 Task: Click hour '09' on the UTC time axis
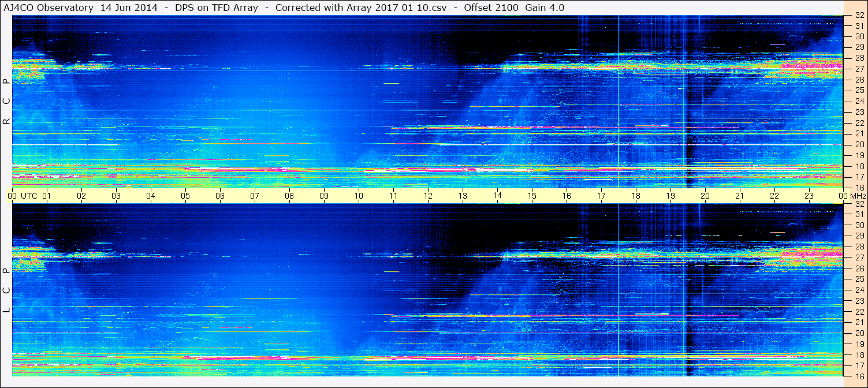(x=325, y=196)
